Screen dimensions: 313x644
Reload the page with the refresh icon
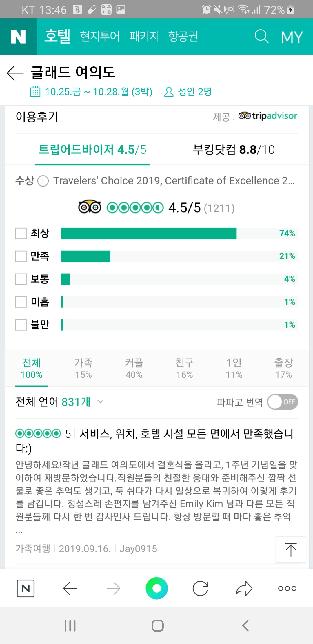tap(201, 588)
